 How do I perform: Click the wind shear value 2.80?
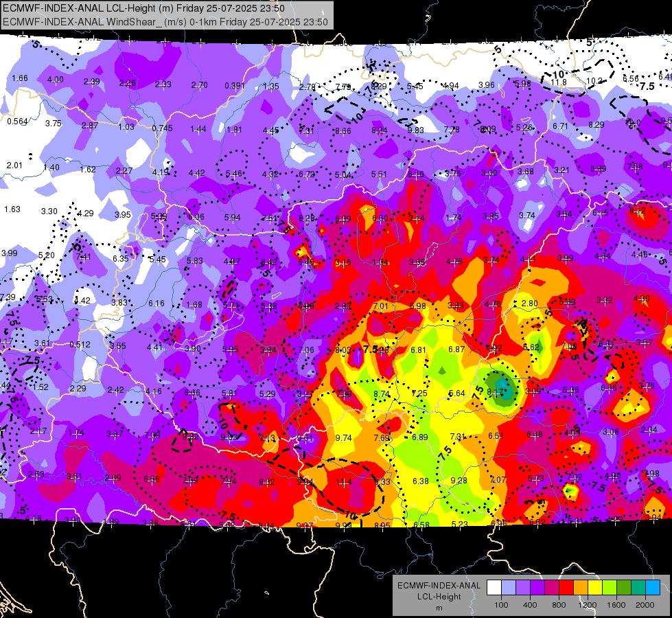click(x=530, y=304)
